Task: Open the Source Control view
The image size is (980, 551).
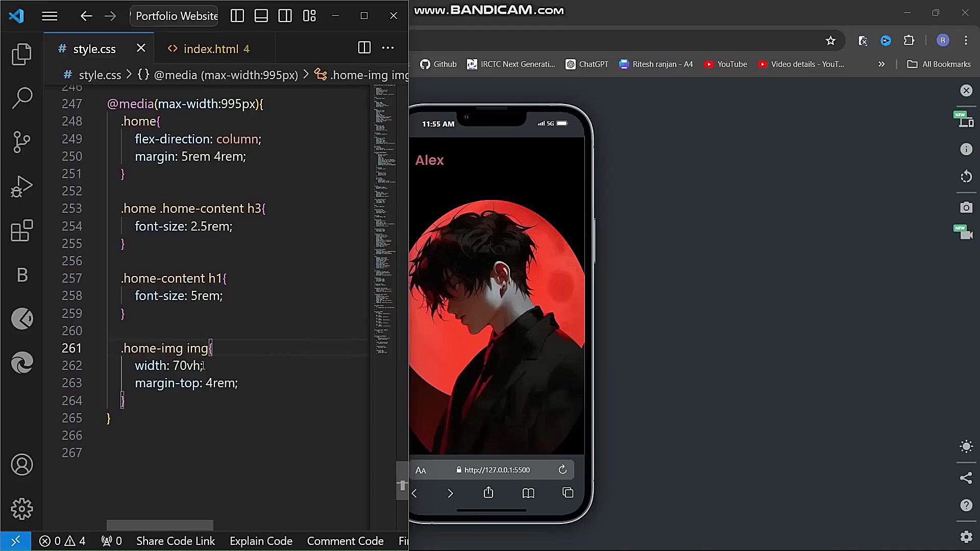Action: pos(21,142)
